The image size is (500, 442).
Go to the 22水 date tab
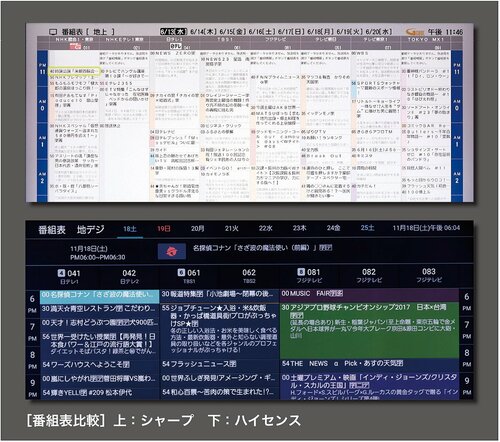coord(266,228)
